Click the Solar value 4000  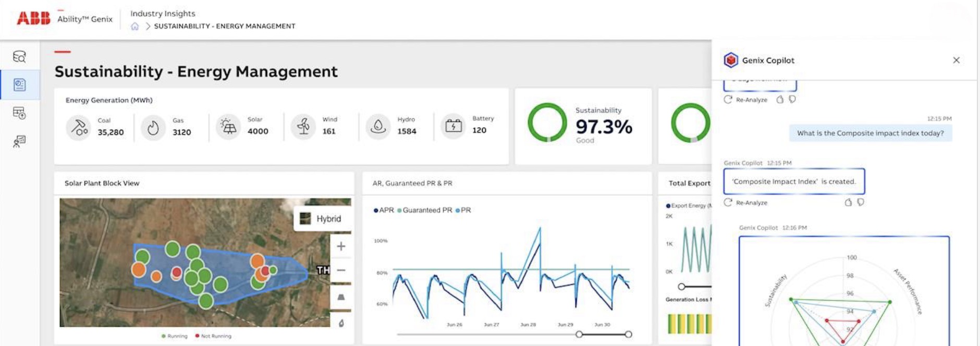pyautogui.click(x=258, y=131)
